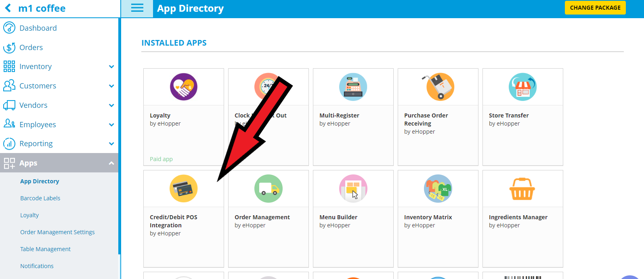Click the Apps squares icon

[9, 163]
